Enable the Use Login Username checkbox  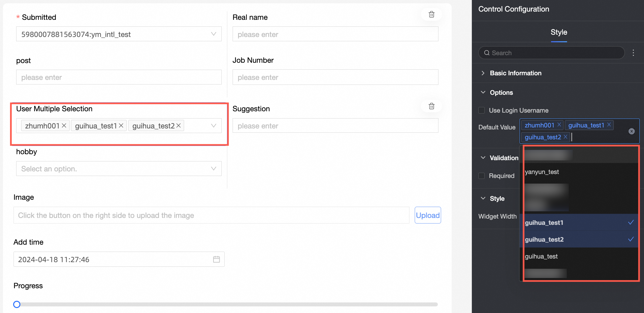(x=482, y=110)
